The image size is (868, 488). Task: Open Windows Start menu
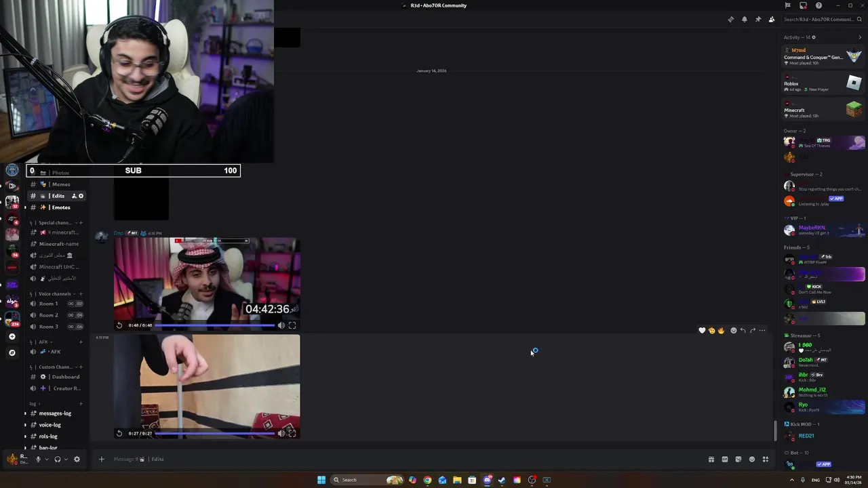click(x=321, y=480)
